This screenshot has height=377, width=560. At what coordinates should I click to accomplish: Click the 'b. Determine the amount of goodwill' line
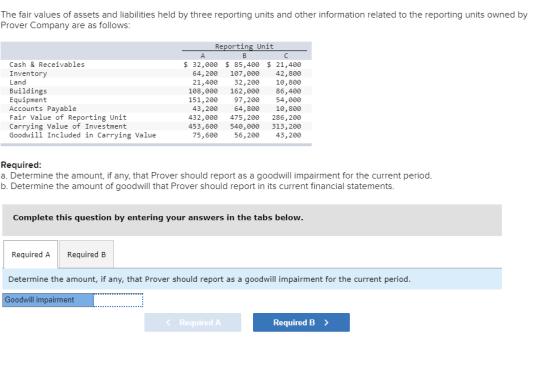click(198, 186)
